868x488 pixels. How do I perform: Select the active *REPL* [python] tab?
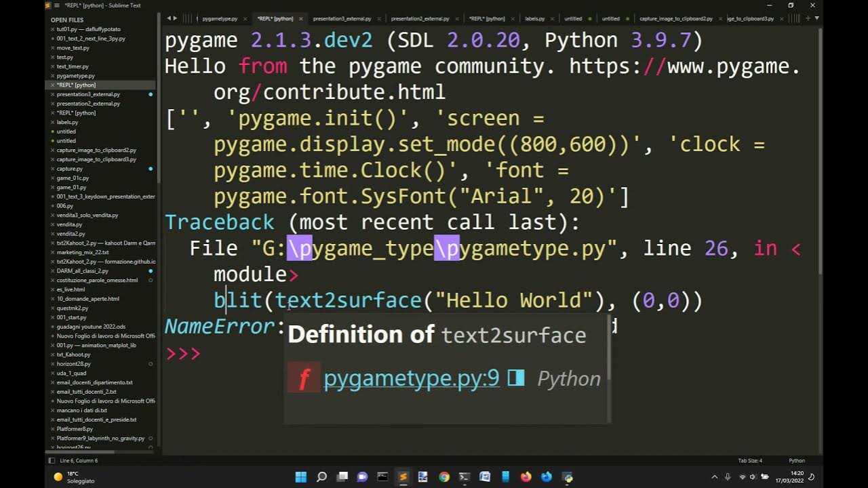pyautogui.click(x=275, y=18)
